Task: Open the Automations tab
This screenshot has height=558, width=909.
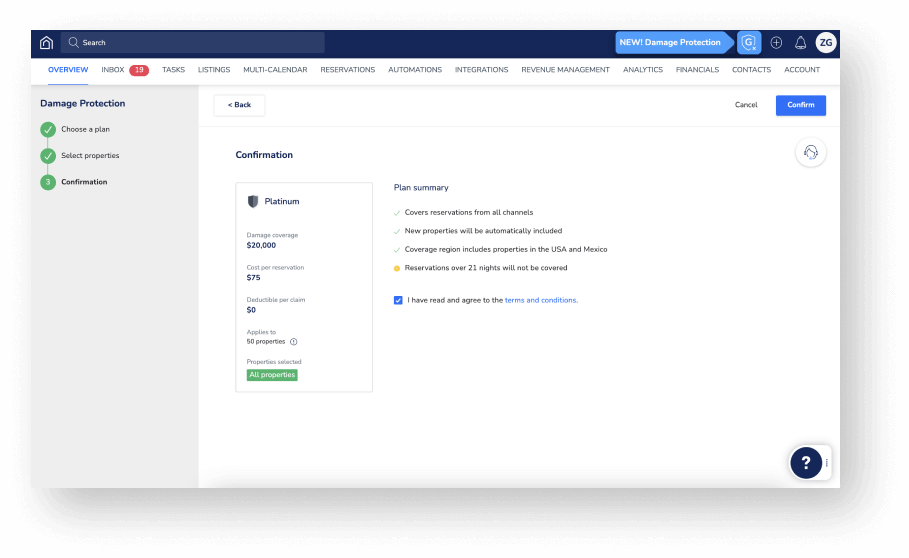Action: click(x=415, y=70)
